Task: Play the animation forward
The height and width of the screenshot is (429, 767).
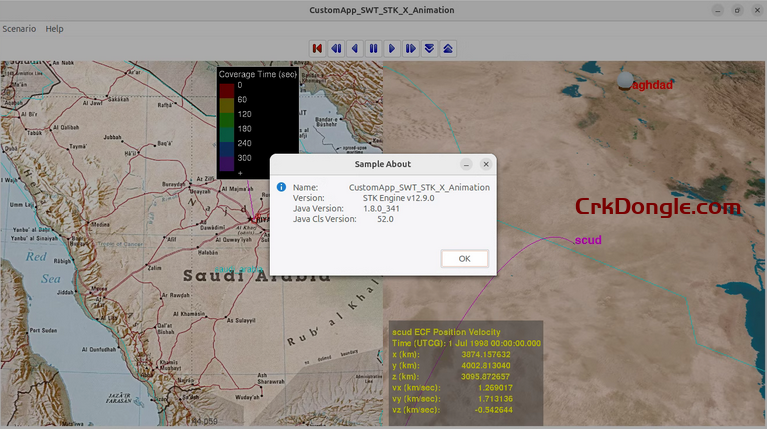Action: (x=392, y=47)
